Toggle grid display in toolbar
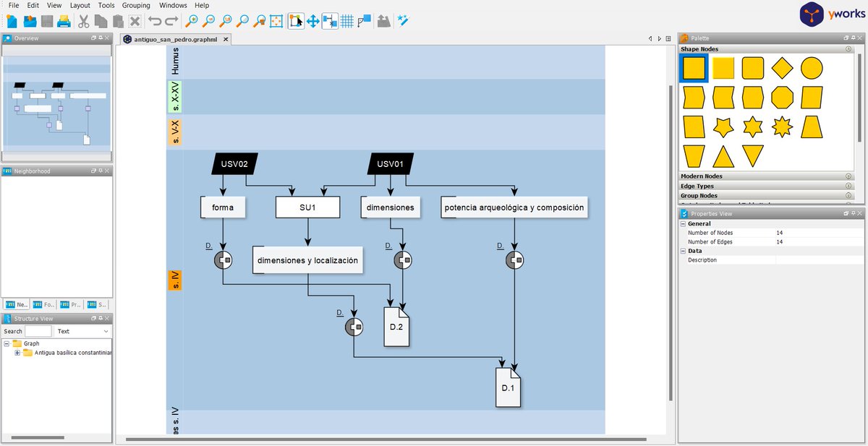This screenshot has height=446, width=868. click(x=347, y=21)
